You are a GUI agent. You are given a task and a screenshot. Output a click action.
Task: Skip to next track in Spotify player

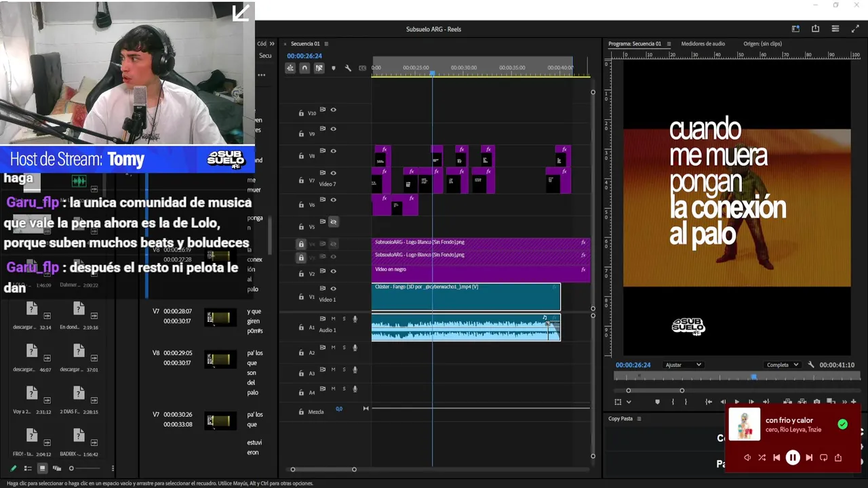(809, 457)
